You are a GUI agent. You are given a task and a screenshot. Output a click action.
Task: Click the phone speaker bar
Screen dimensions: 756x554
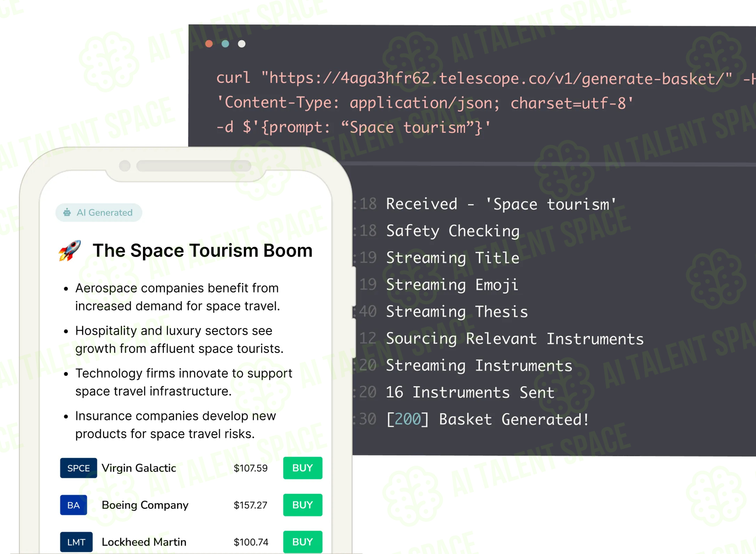(194, 166)
